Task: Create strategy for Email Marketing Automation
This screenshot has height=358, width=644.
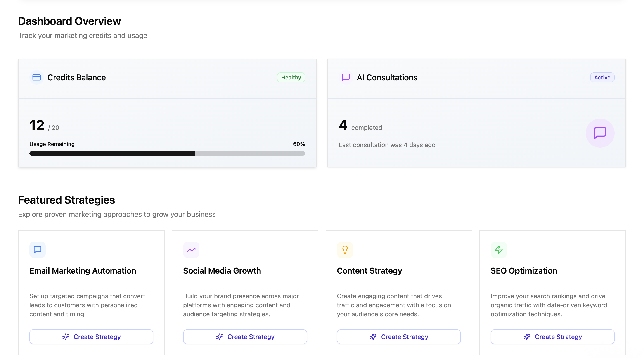Action: pos(91,337)
